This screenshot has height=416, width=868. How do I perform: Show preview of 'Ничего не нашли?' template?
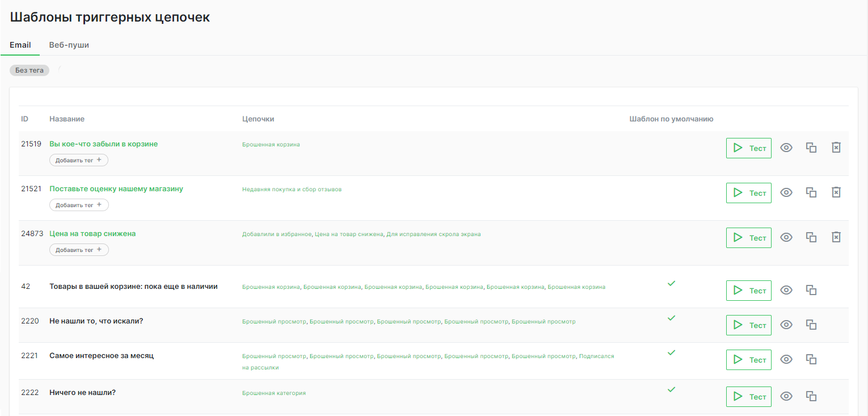point(786,396)
